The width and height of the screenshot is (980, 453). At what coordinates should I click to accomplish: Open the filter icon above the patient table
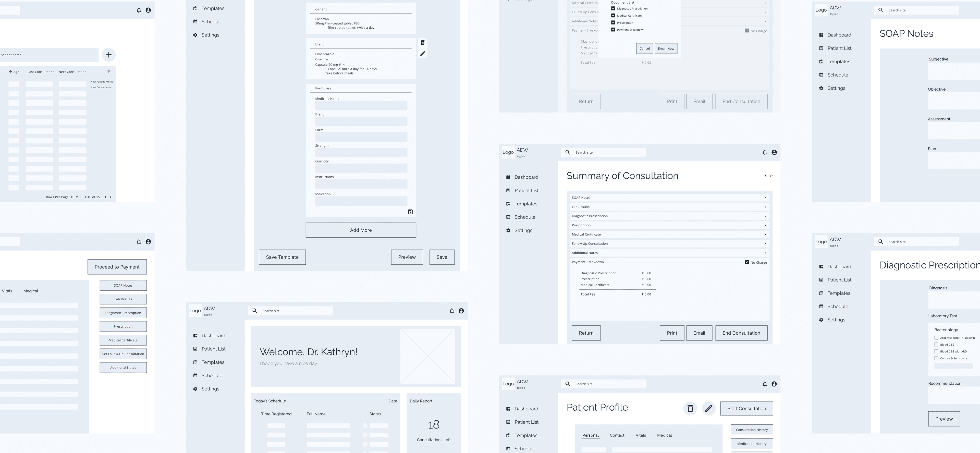tap(108, 71)
